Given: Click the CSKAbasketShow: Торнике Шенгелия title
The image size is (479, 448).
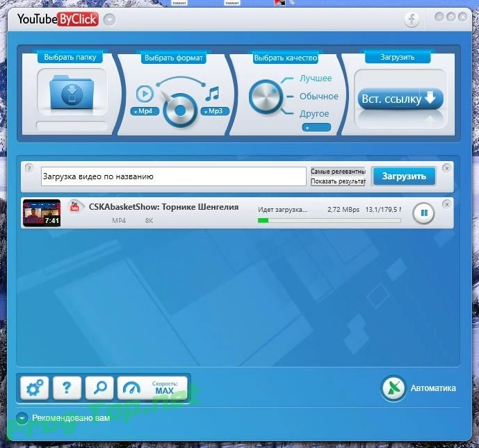Looking at the screenshot, I should pyautogui.click(x=164, y=206).
